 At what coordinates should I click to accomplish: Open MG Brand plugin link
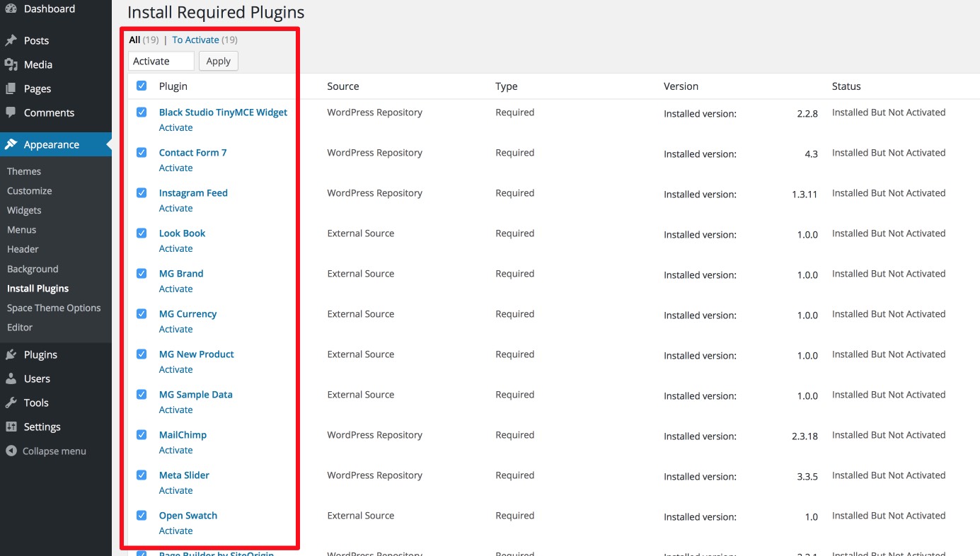coord(181,273)
